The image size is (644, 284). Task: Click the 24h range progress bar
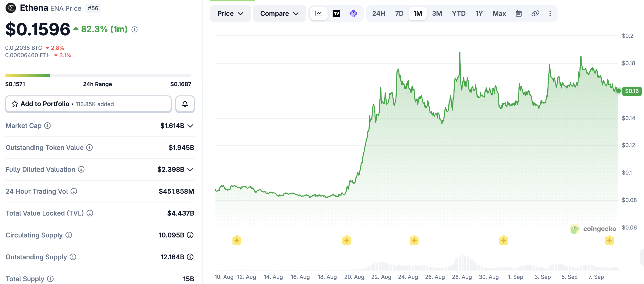[x=98, y=75]
